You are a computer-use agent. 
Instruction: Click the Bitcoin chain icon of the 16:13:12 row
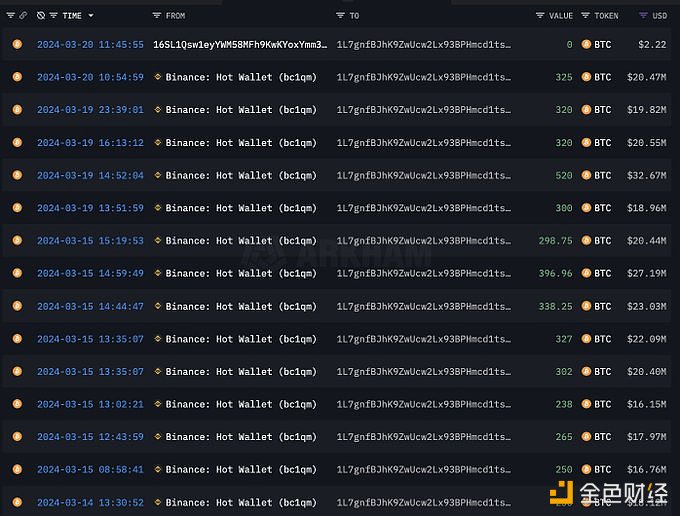pyautogui.click(x=17, y=142)
